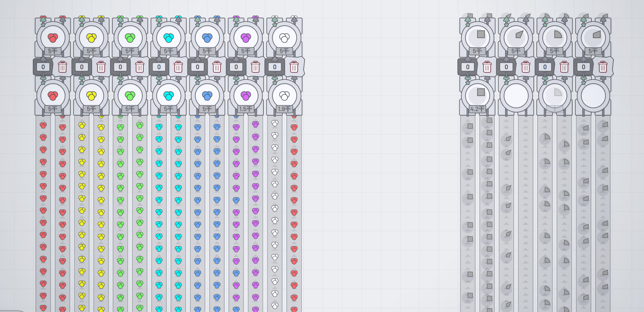
Task: Click the top yellow paint storage tank
Action: pos(91,38)
